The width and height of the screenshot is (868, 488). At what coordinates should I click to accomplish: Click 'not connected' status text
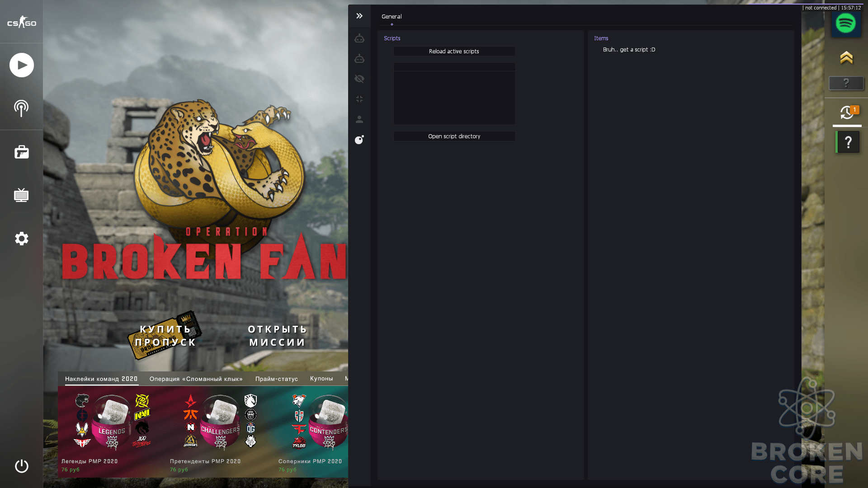821,8
